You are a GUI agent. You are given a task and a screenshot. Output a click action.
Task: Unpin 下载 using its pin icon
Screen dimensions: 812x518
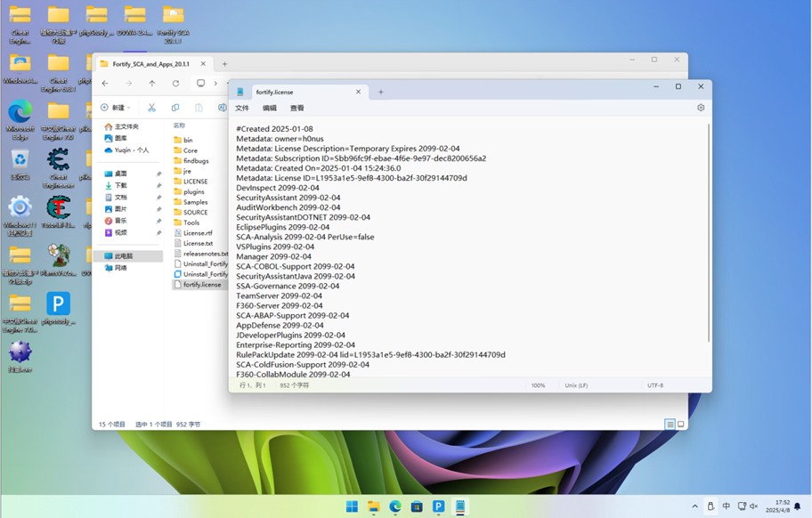point(158,186)
